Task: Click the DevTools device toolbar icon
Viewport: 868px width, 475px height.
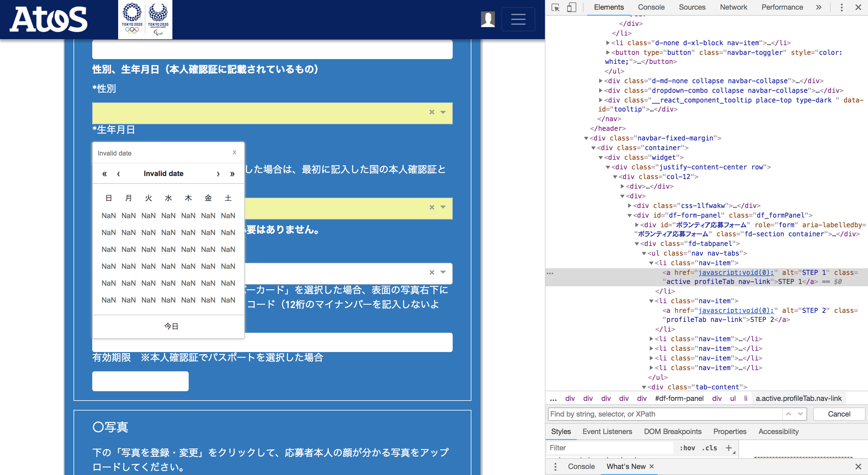Action: click(571, 6)
